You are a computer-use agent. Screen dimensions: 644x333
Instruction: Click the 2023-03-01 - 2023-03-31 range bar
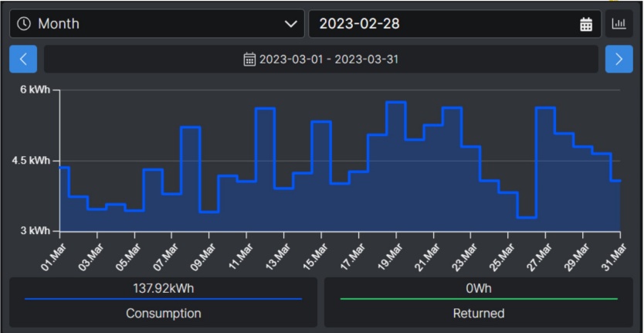321,59
